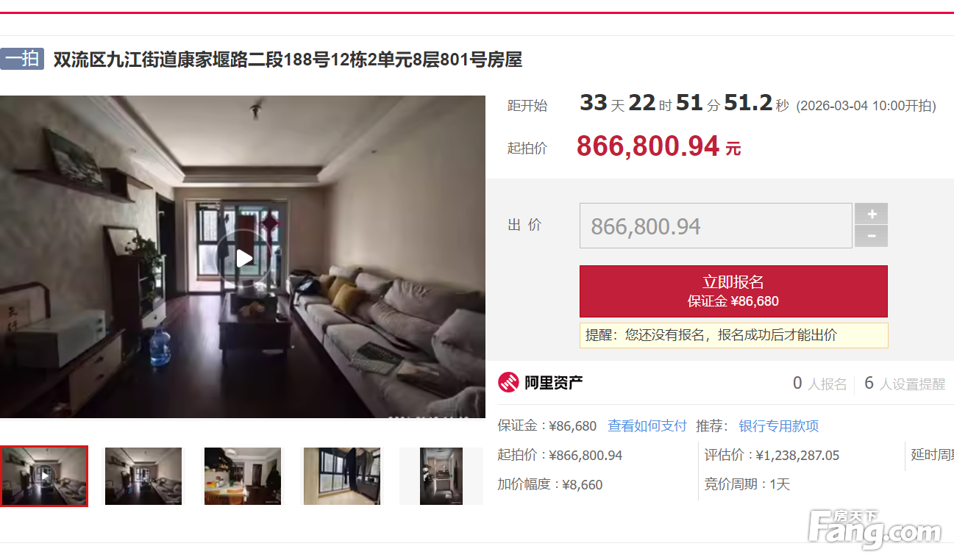Select the third dining room thumbnail
Image resolution: width=954 pixels, height=560 pixels.
click(x=243, y=476)
